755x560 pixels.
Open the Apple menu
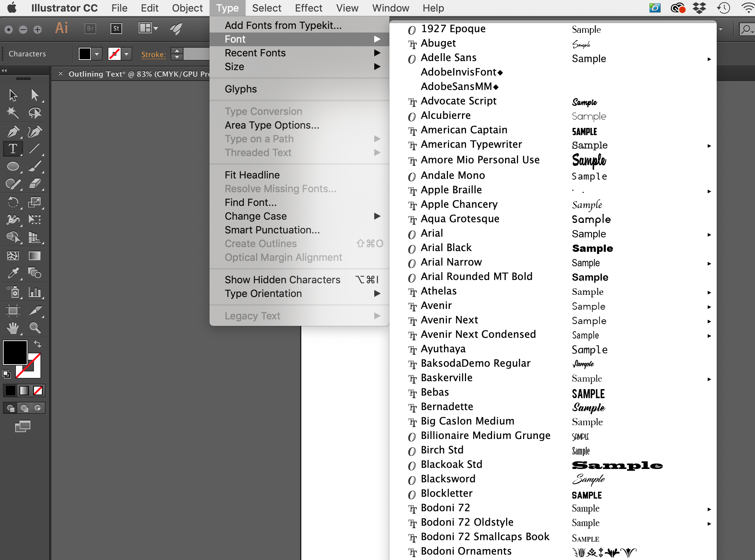12,8
